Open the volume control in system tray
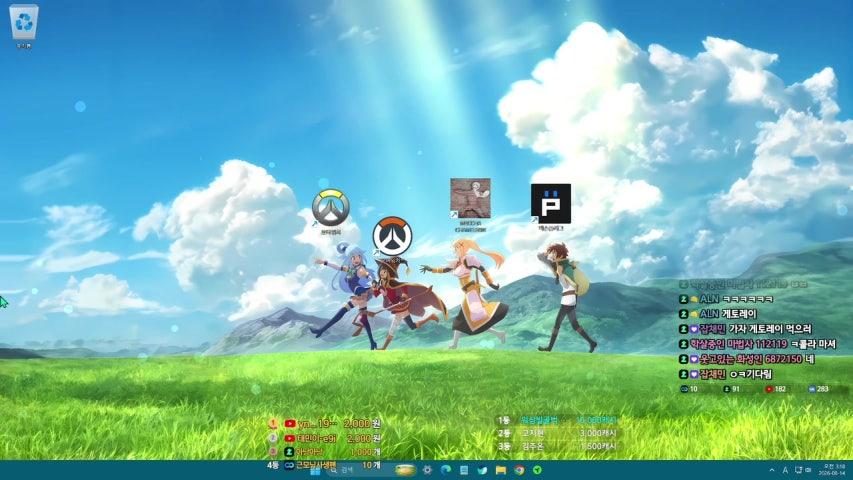853x480 pixels. (808, 470)
